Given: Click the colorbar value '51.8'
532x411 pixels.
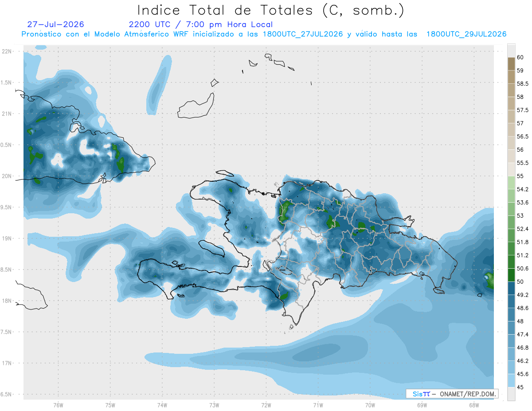Looking at the screenshot, I should [x=522, y=242].
